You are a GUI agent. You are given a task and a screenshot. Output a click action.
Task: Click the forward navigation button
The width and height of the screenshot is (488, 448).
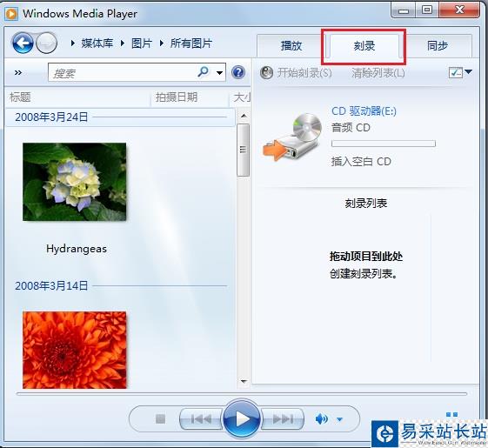click(x=46, y=43)
